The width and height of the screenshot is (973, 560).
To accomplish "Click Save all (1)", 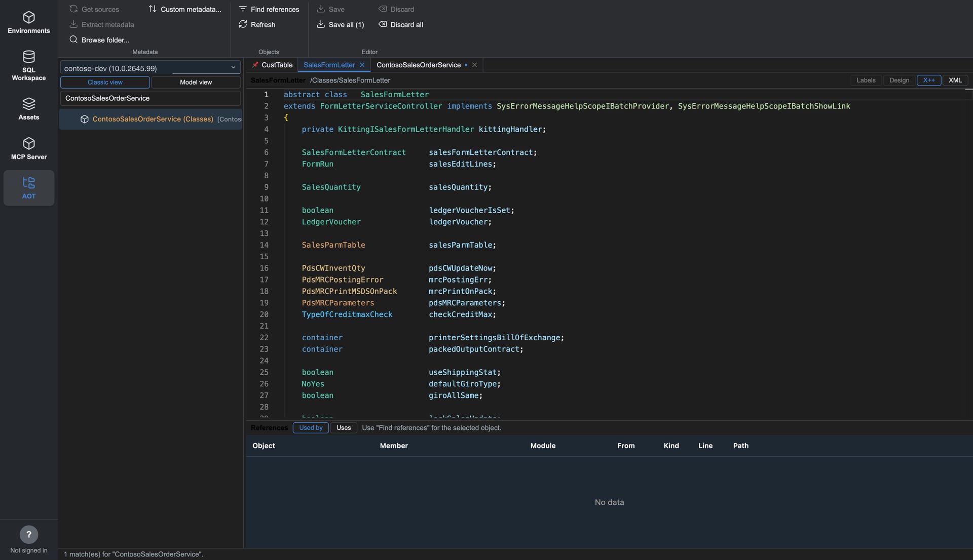I will coord(341,24).
